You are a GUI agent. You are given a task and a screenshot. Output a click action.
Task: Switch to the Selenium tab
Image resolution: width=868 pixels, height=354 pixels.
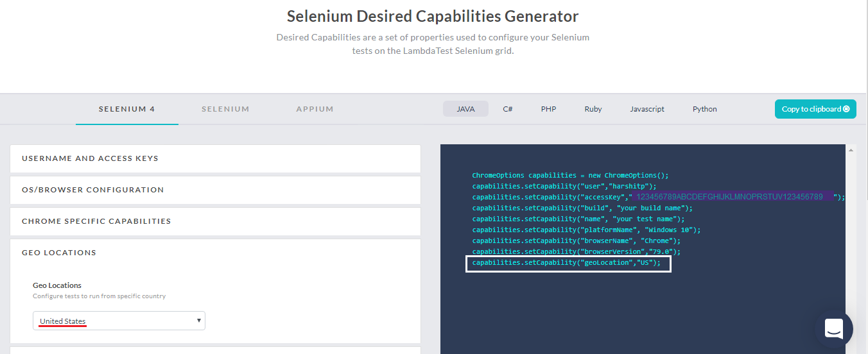pyautogui.click(x=225, y=109)
